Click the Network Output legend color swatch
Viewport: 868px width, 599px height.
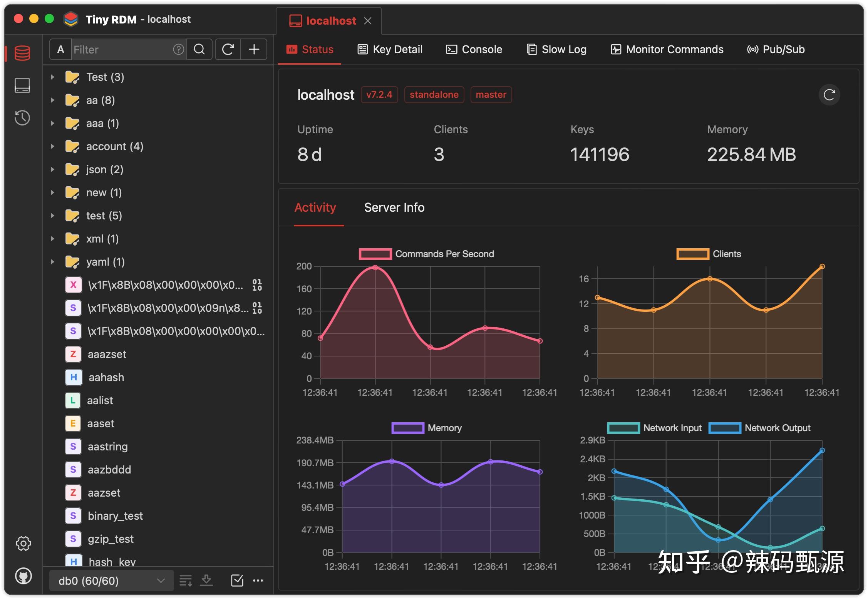(x=725, y=428)
